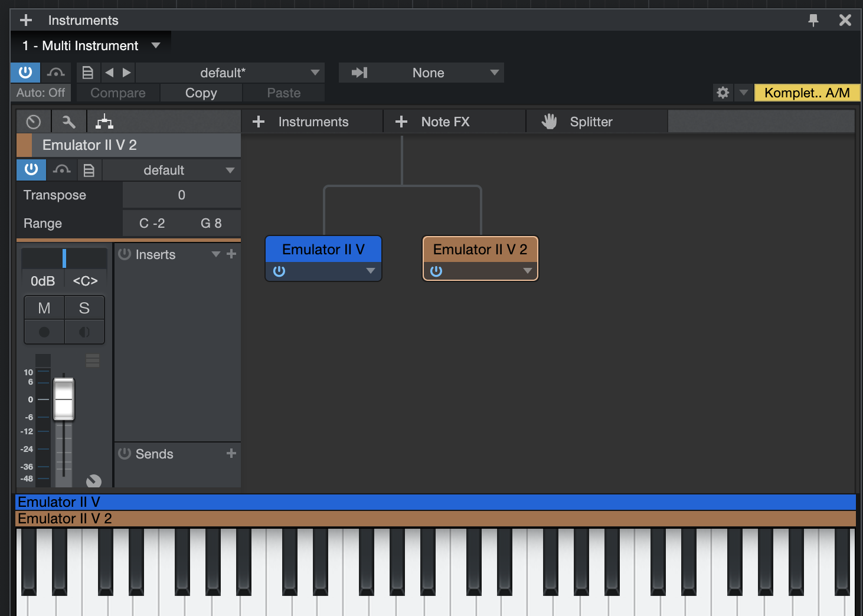
Task: Click the <C> pan readout
Action: 86,281
